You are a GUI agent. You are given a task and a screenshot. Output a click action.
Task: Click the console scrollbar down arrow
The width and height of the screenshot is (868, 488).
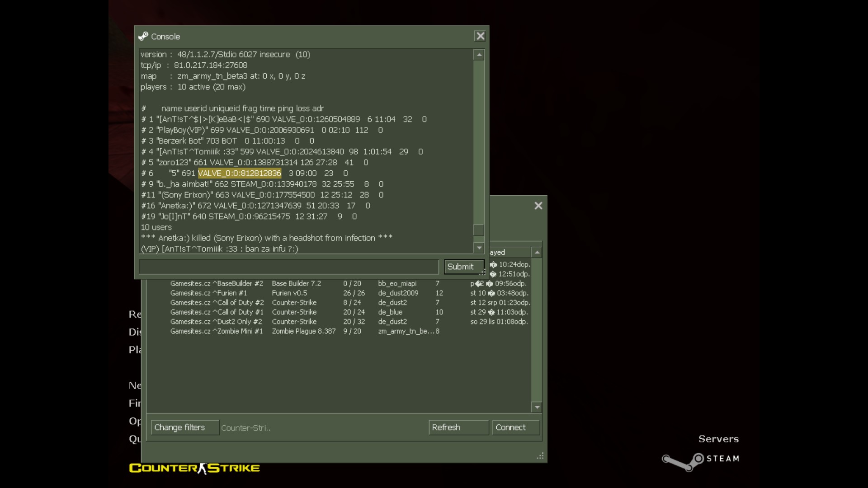click(479, 248)
